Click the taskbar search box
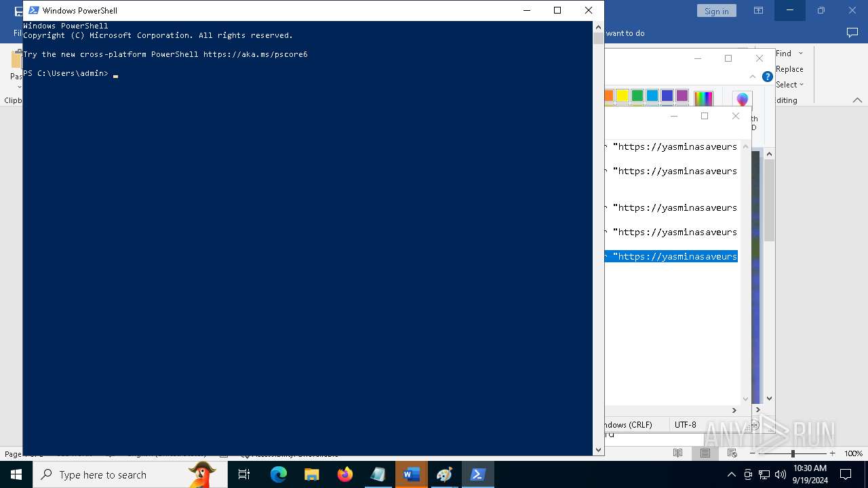Screen dimensions: 868x488 coord(130,474)
